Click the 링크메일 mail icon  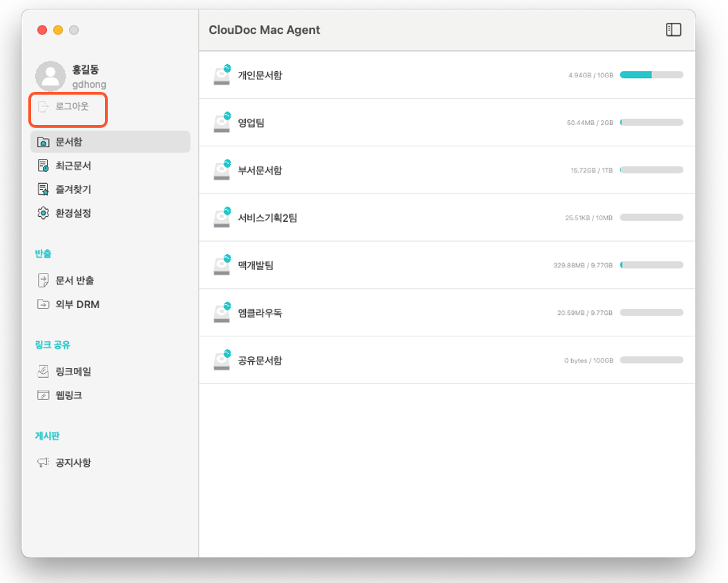coord(44,372)
